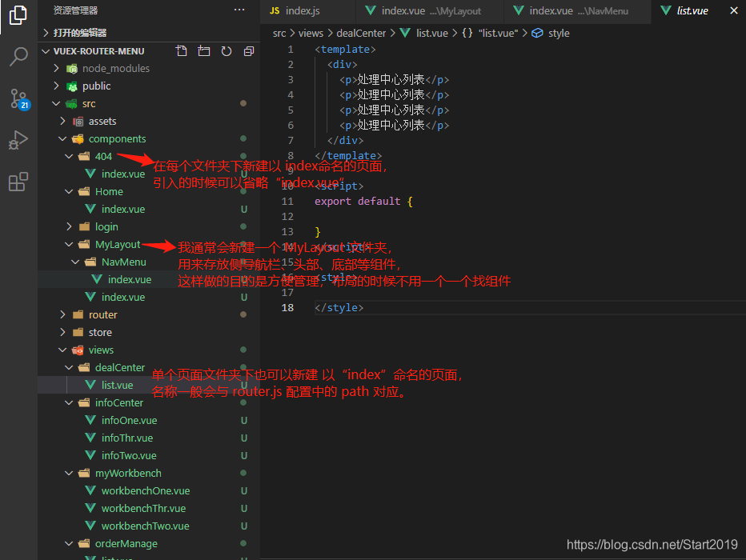Open MyLayout's own index.vue below NavMenu

pos(149,297)
